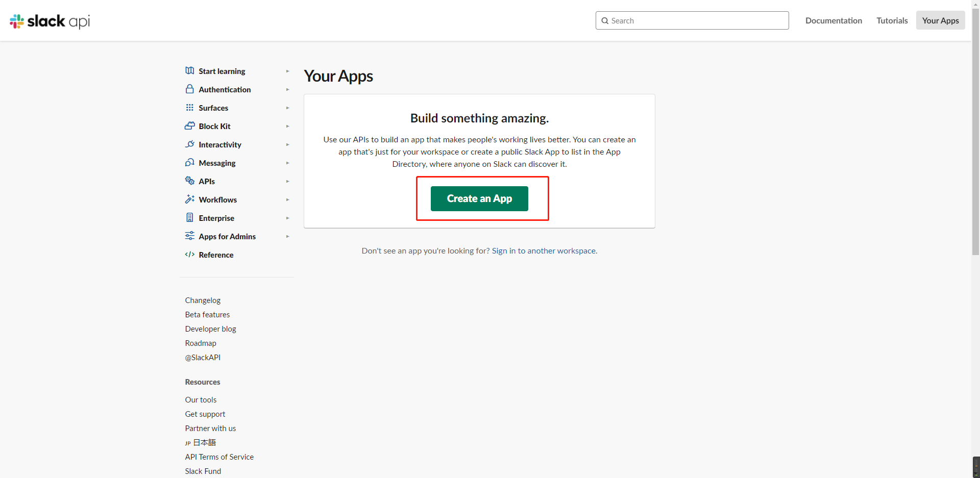Viewport: 980px width, 478px height.
Task: Open Enterprise in sidebar
Action: click(216, 218)
